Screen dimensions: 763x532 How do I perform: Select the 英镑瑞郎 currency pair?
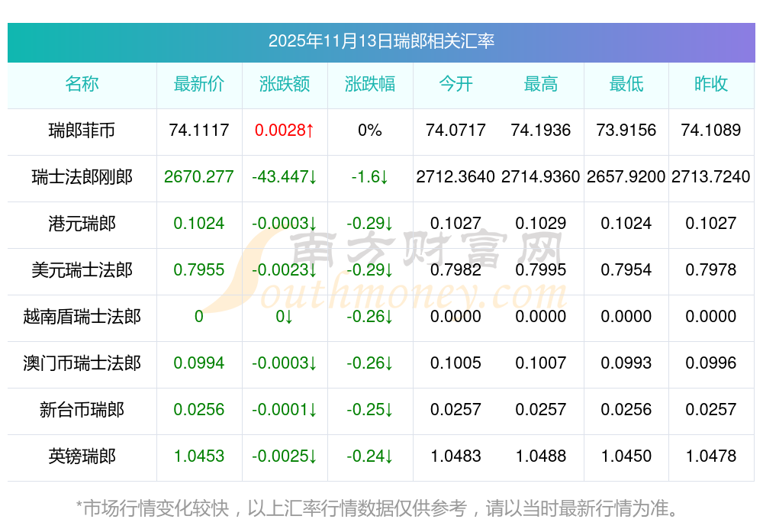click(x=82, y=456)
